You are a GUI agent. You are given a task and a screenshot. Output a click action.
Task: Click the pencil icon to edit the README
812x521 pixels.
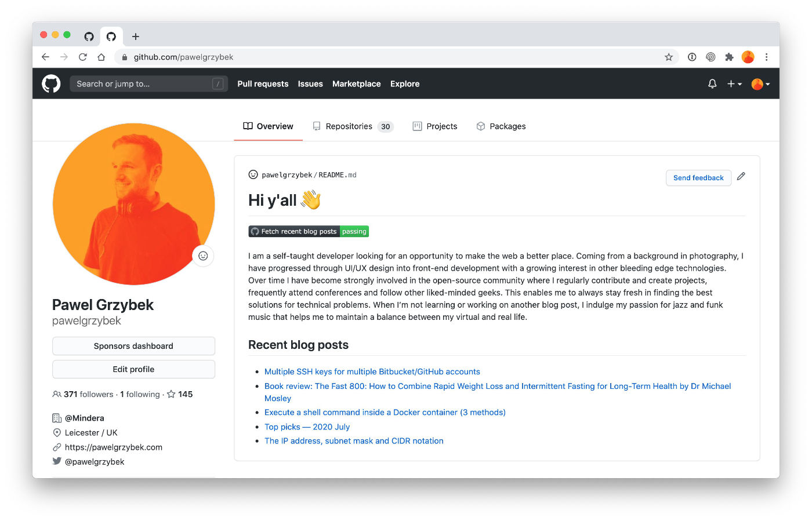(741, 176)
